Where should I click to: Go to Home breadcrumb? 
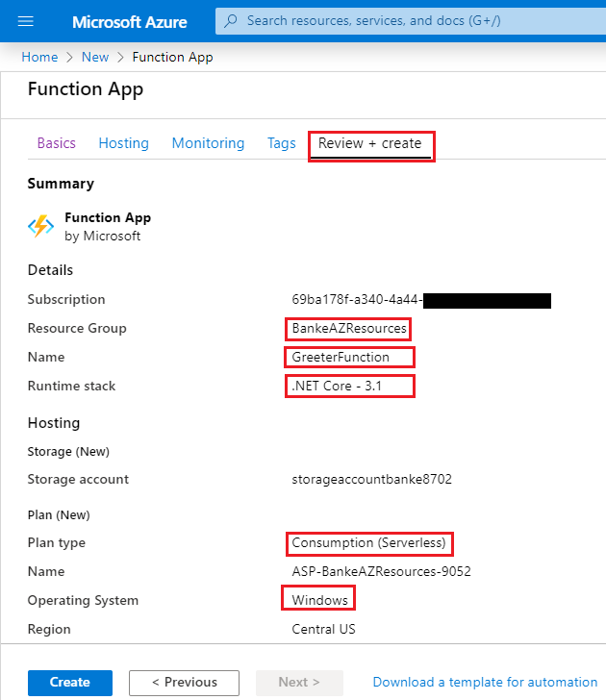[39, 57]
